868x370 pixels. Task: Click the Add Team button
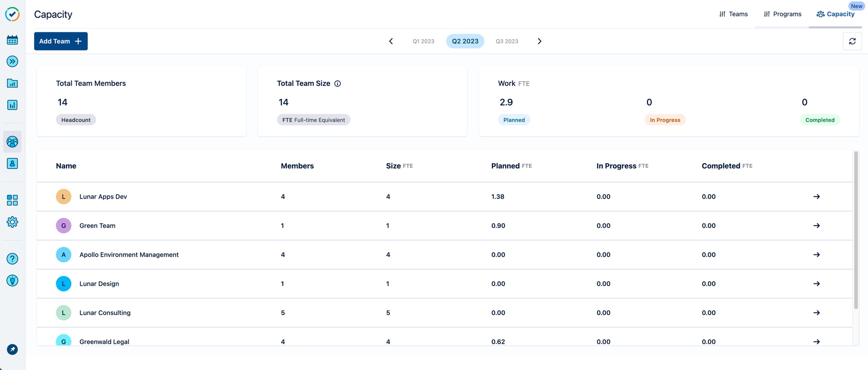61,41
